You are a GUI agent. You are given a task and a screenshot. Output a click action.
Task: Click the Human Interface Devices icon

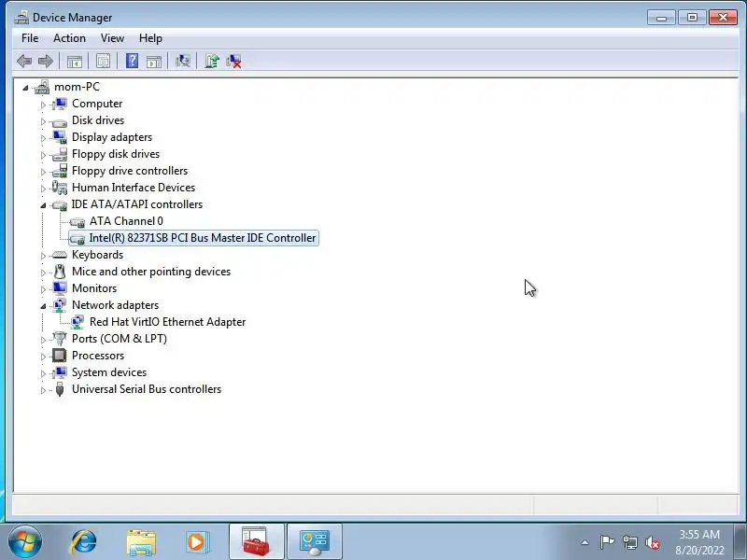tap(60, 188)
